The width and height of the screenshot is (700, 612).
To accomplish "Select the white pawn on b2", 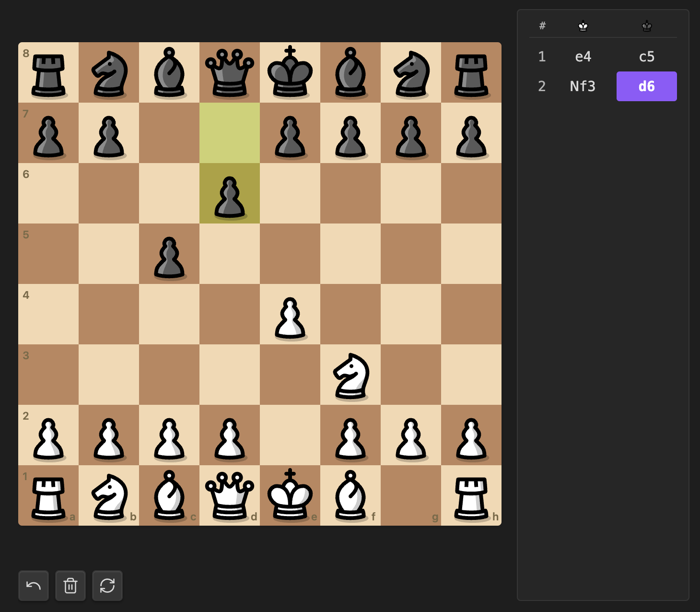I will pos(109,435).
